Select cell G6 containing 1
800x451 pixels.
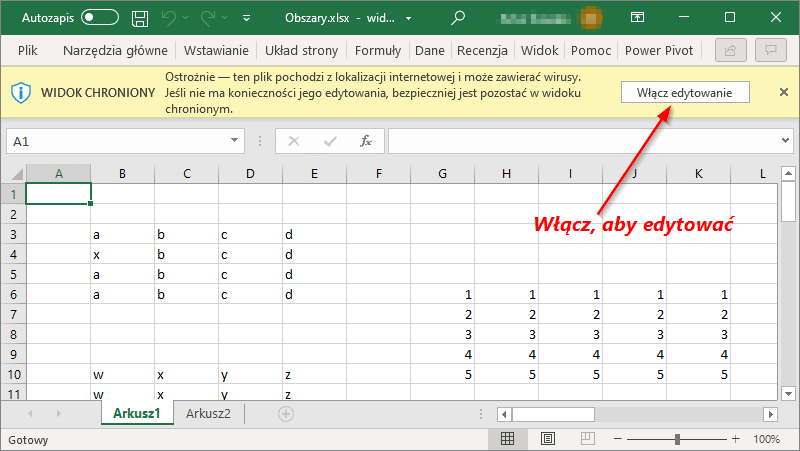tap(442, 294)
